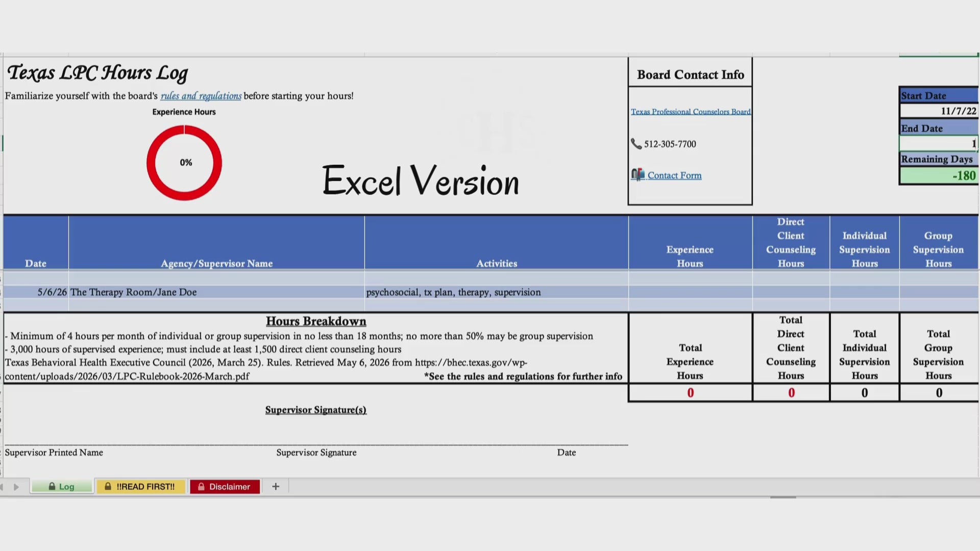The image size is (980, 551).
Task: Click the Experience Hours donut chart
Action: pyautogui.click(x=184, y=163)
